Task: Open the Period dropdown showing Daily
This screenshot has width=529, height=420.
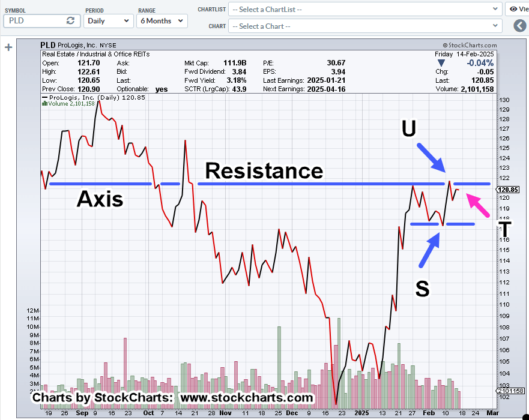Action: pyautogui.click(x=109, y=20)
